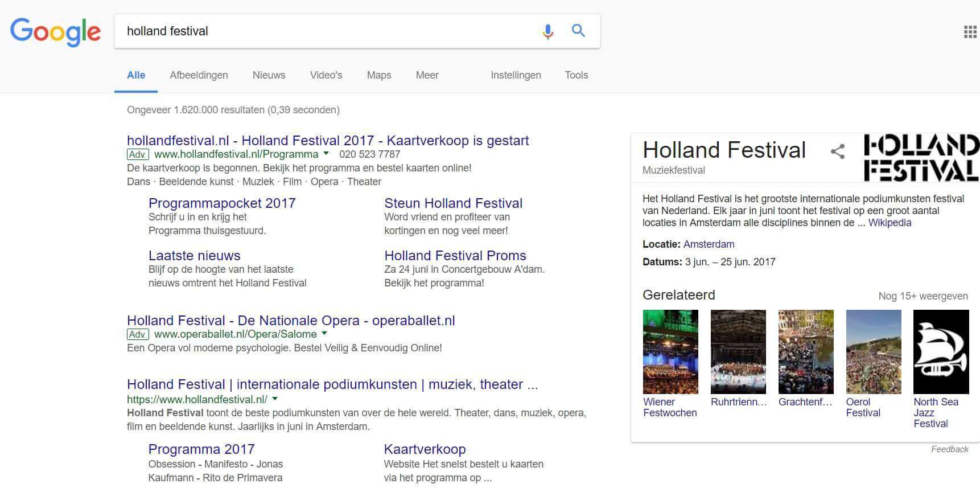980x492 pixels.
Task: Expand the dropdown arrow next to hollandfestival.nl/Programma
Action: pos(326,154)
